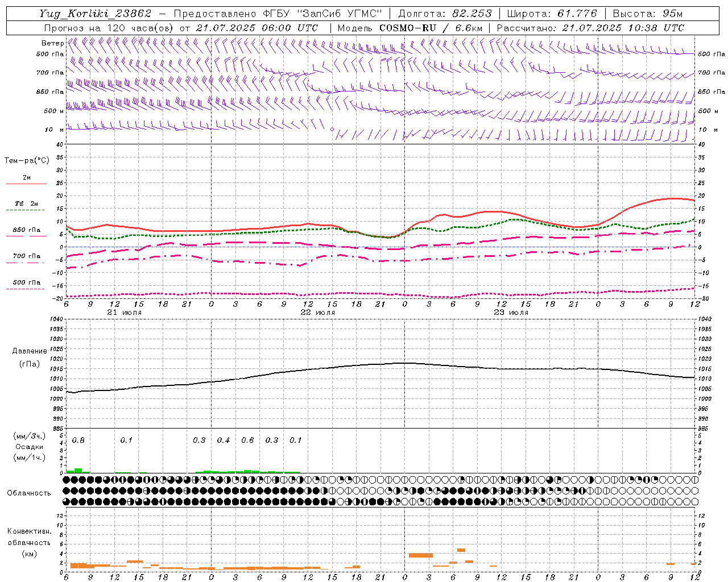The width and height of the screenshot is (728, 582).
Task: Click the "Широта: 61.776" header text
Action: pos(552,14)
